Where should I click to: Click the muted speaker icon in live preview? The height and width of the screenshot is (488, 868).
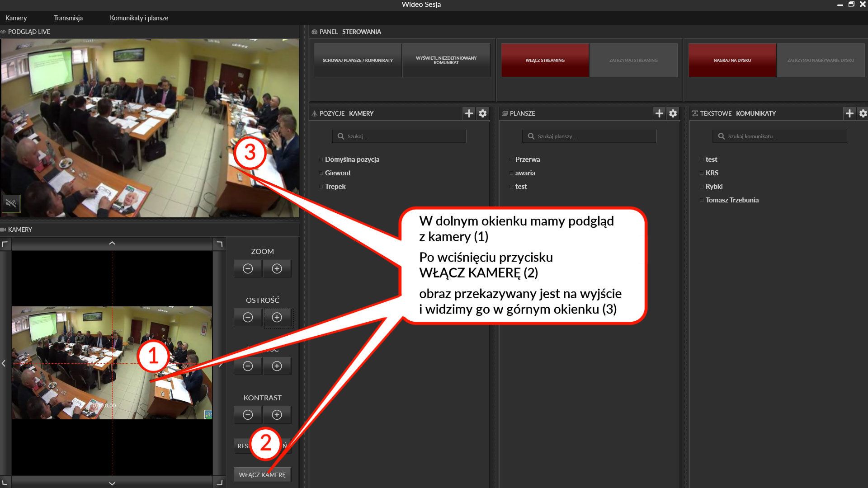click(x=11, y=203)
